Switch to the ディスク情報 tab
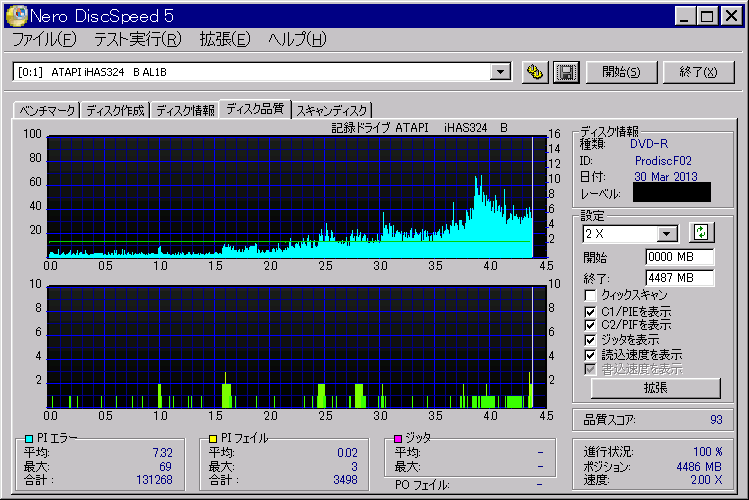This screenshot has width=749, height=500. pyautogui.click(x=185, y=111)
